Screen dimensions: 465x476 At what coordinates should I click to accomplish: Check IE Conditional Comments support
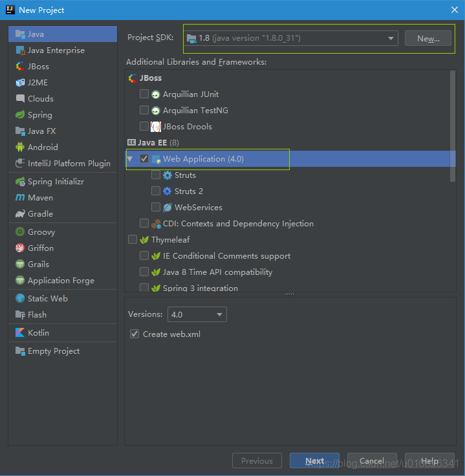[x=144, y=255]
